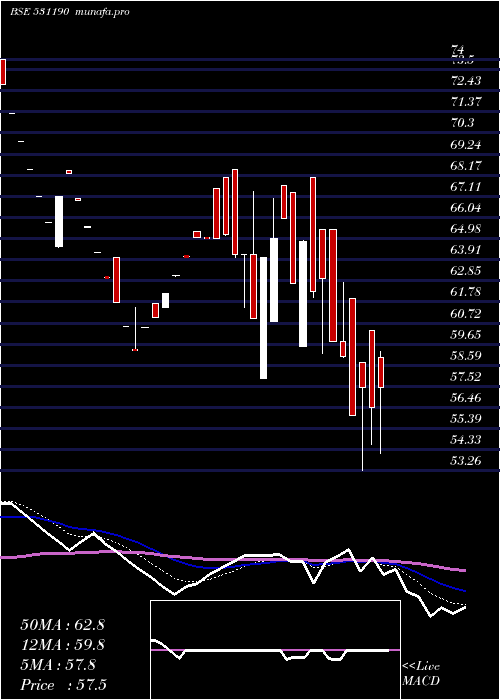Screen dimensions: 500x700
Task: Select the 55.39 price axis label
Action: 466,419
